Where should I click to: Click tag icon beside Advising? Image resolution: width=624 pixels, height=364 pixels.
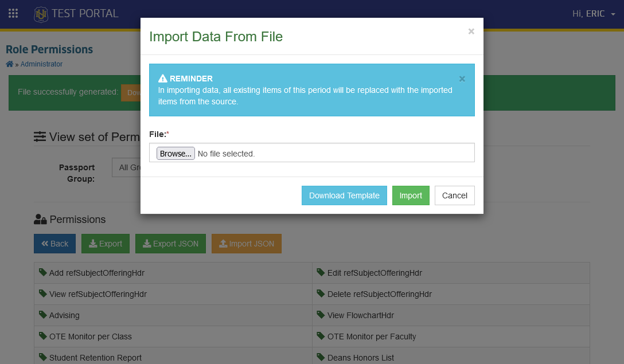[43, 315]
